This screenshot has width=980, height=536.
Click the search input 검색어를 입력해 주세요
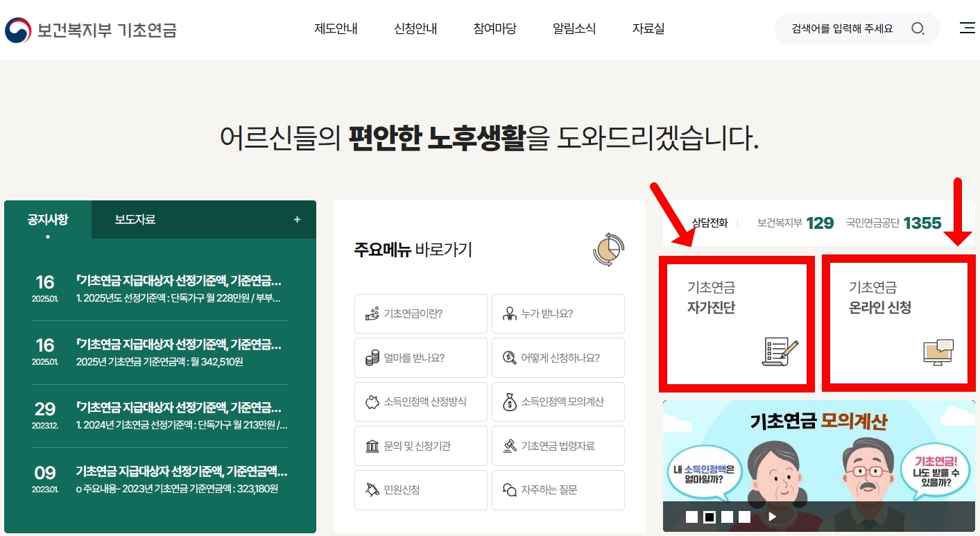tap(843, 28)
